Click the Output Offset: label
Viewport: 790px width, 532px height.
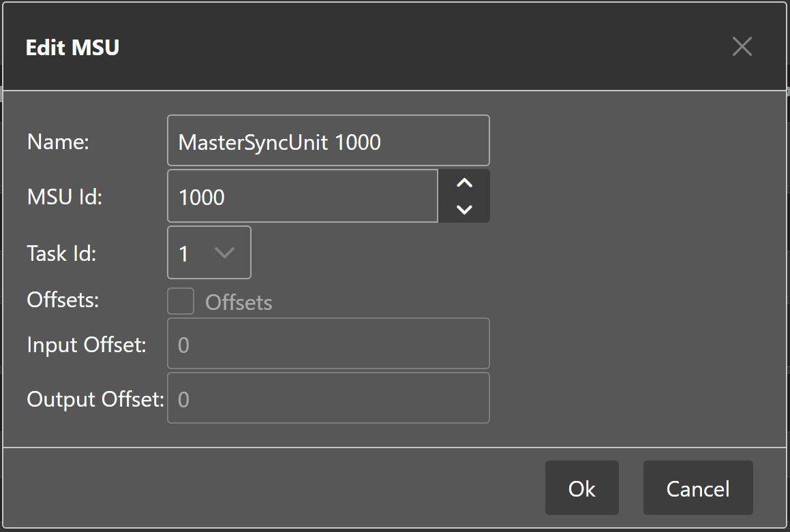coord(95,399)
